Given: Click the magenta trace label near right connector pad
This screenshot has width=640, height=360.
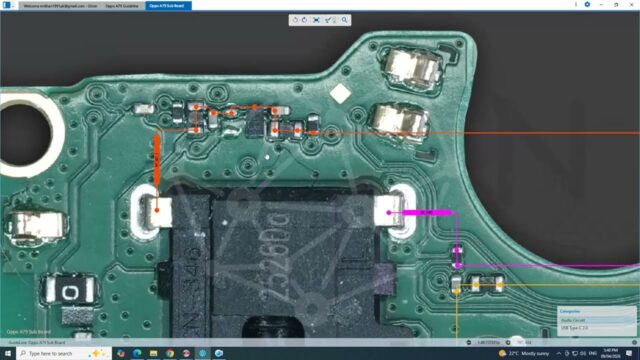Looking at the screenshot, I should (x=427, y=213).
